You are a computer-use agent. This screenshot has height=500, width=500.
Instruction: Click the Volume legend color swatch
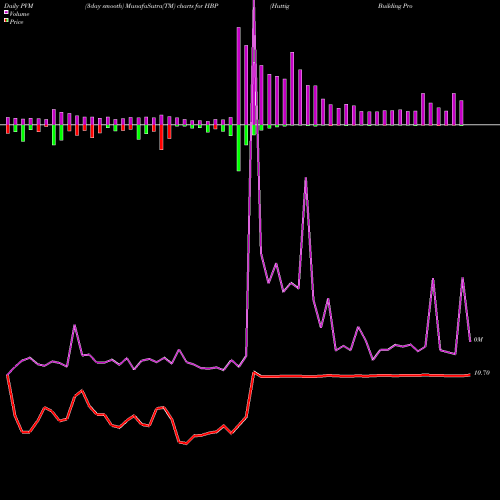click(6, 13)
